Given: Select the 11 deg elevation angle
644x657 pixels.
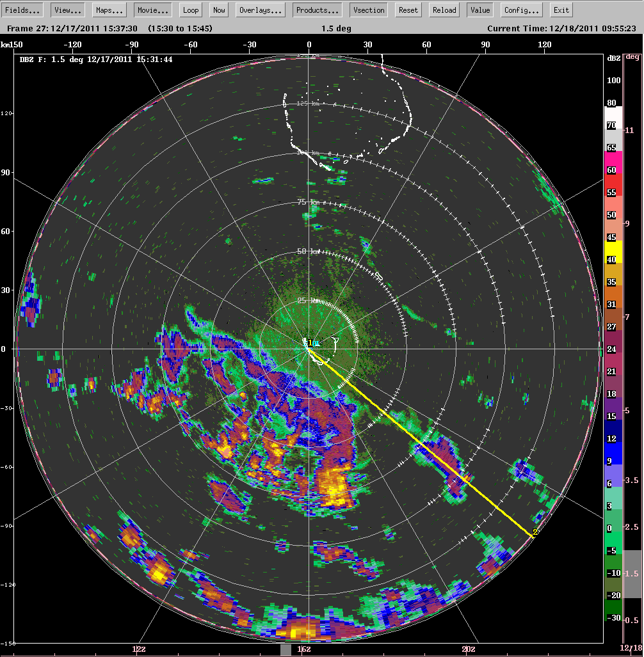Looking at the screenshot, I should (x=629, y=131).
